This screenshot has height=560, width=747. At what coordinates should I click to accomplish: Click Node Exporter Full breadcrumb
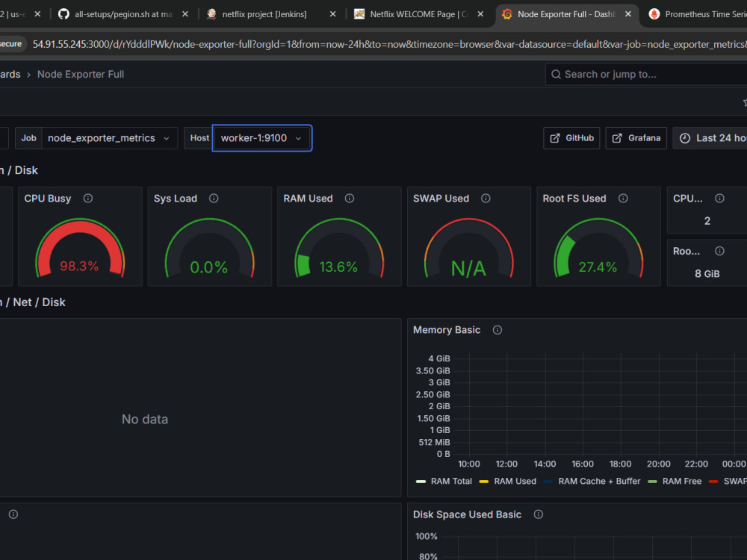pos(81,74)
